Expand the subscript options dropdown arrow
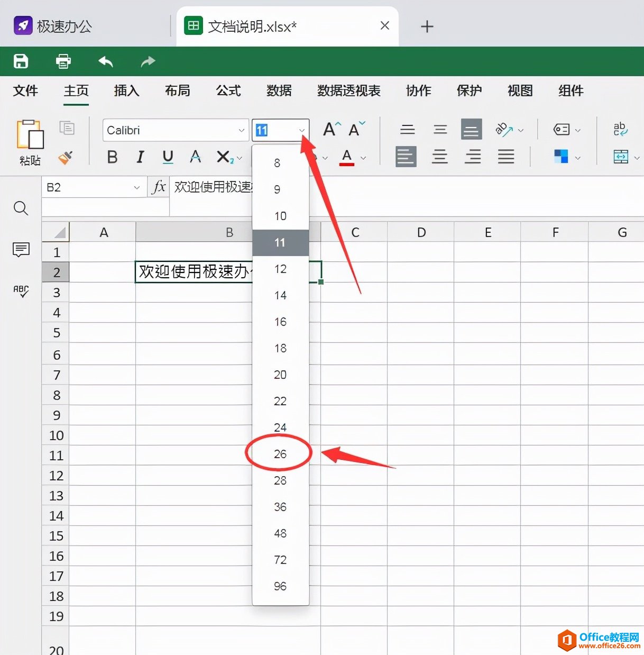 [x=239, y=158]
